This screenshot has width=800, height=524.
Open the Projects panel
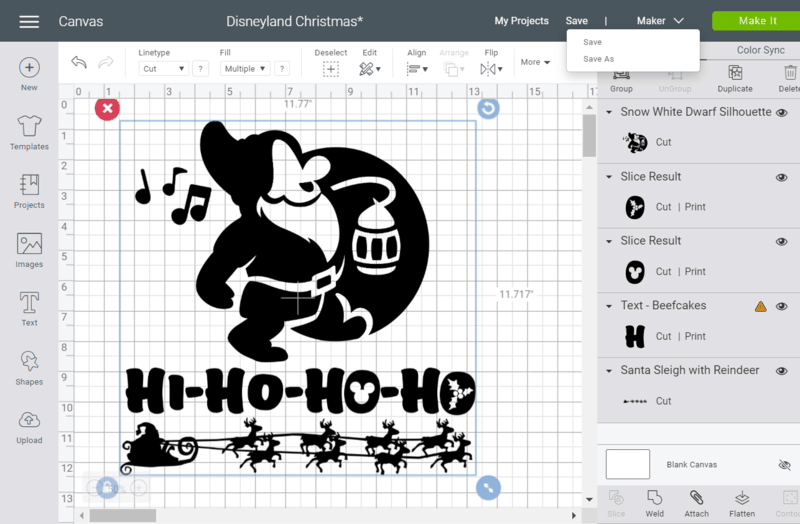click(29, 191)
